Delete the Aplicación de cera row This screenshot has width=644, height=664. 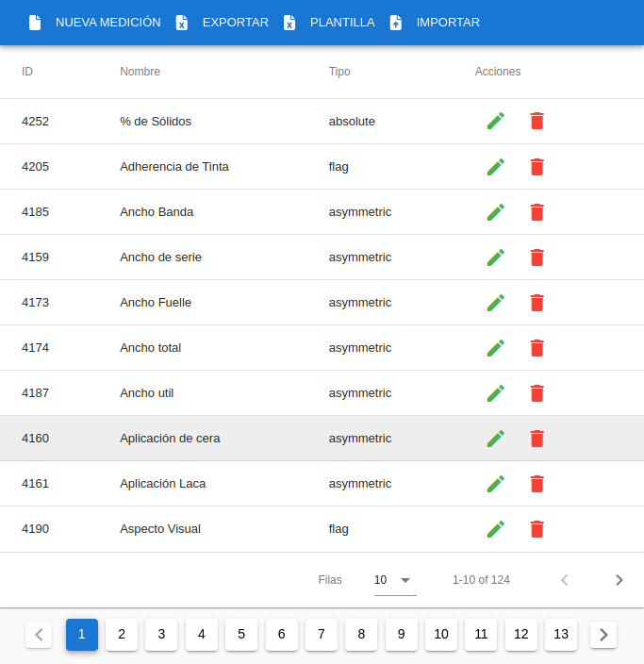tap(537, 439)
